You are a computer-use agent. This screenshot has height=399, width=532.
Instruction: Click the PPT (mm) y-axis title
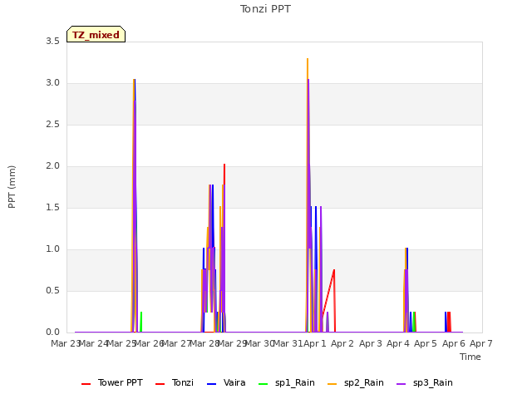[12, 186]
